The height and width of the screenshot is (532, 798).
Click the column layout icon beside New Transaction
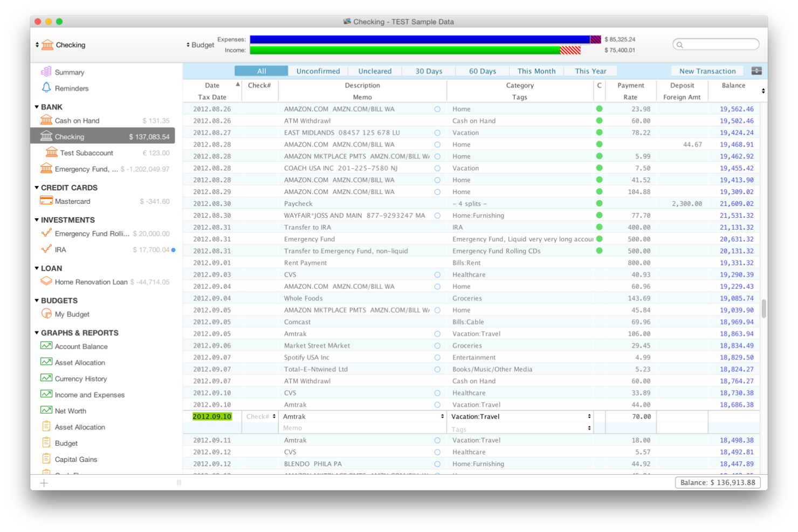756,71
